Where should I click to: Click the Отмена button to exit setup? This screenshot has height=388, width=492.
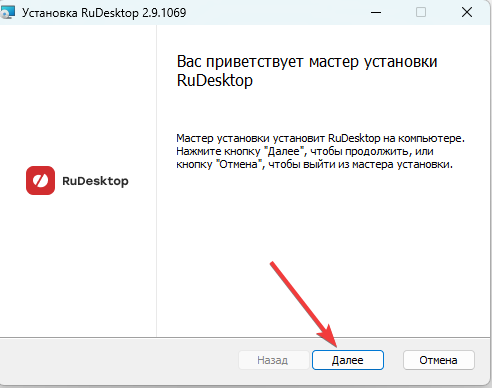point(438,360)
